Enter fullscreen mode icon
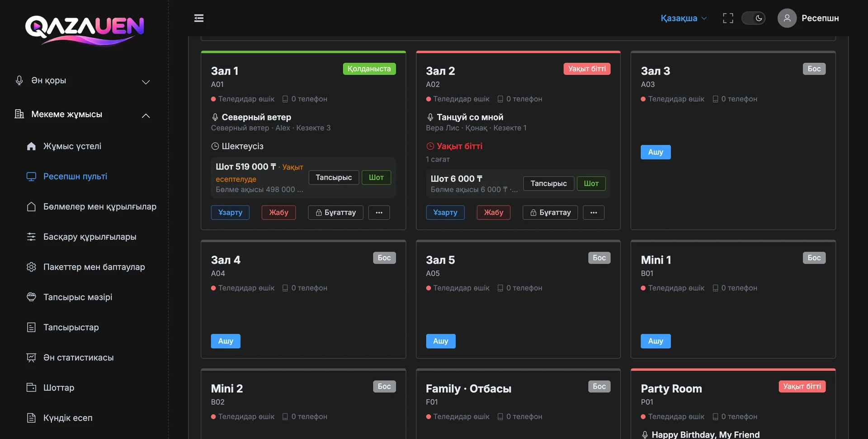 [728, 18]
